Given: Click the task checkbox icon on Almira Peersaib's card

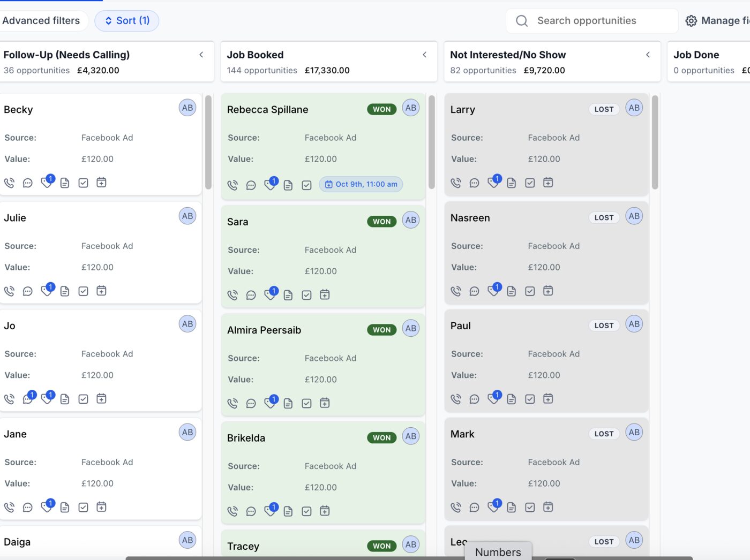Looking at the screenshot, I should 306,403.
